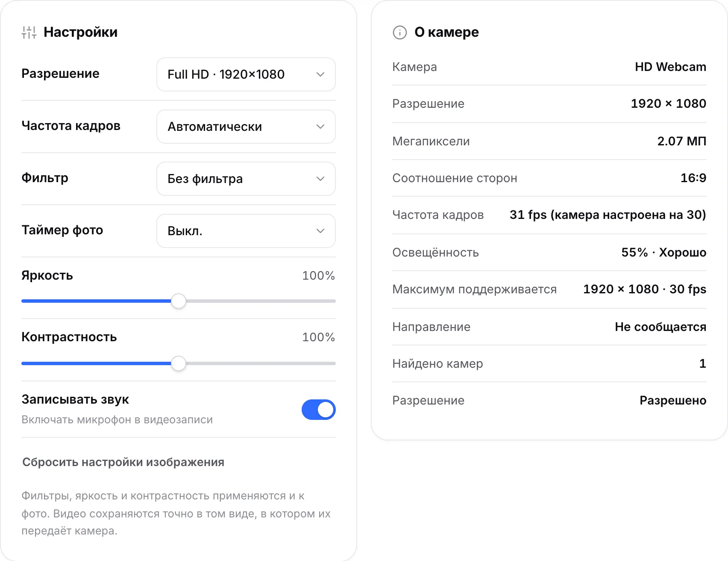This screenshot has height=561, width=728.
Task: Click the Мегапиксели label
Action: point(431,141)
